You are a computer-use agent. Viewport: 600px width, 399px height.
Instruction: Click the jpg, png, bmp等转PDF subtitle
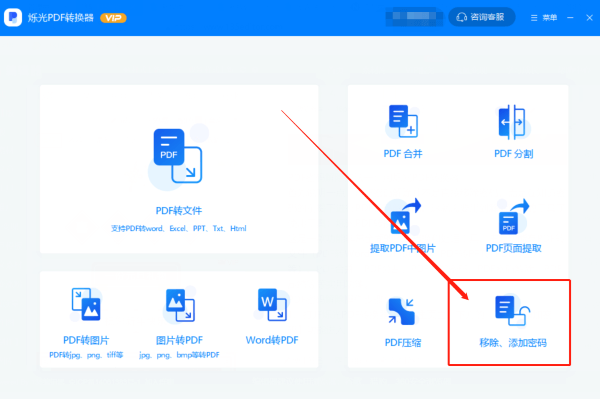[179, 355]
